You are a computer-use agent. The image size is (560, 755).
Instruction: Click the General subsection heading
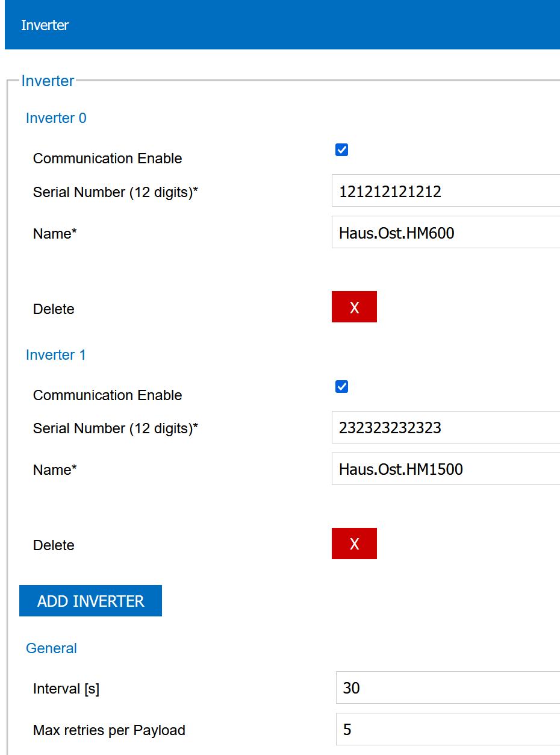coord(51,648)
